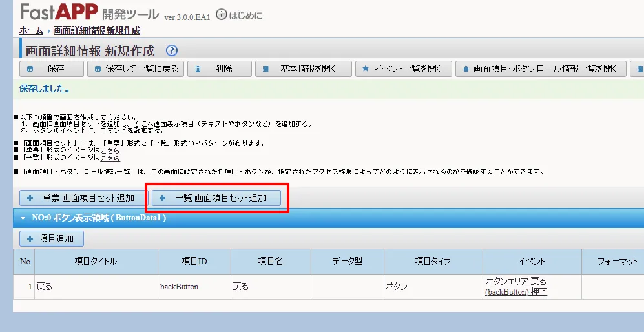Click the No column header

25,262
